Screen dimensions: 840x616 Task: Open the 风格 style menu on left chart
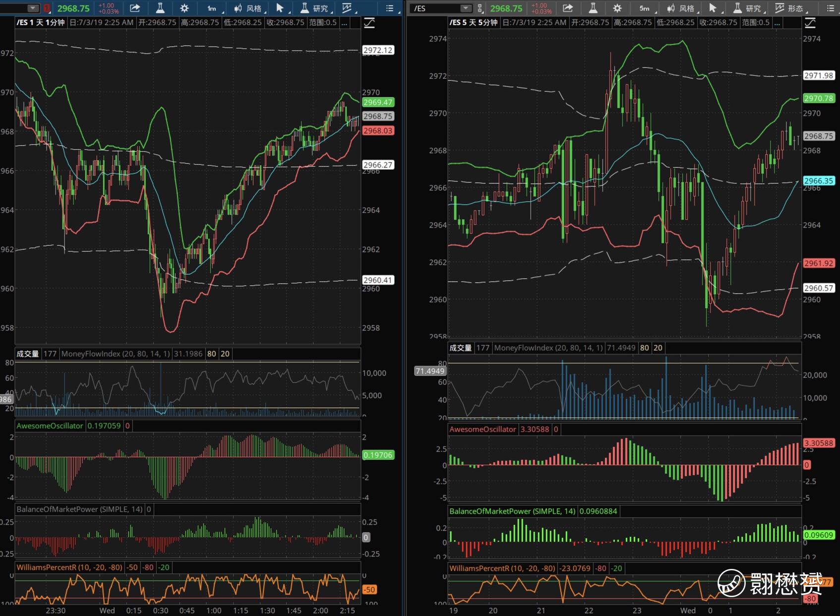[x=249, y=8]
